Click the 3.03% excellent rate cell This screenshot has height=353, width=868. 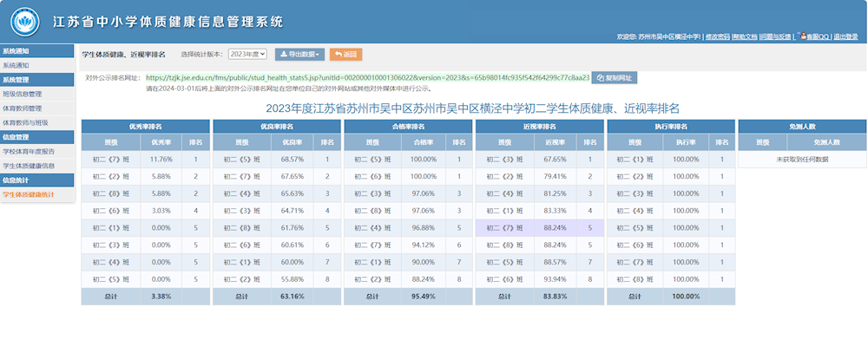[x=161, y=211]
